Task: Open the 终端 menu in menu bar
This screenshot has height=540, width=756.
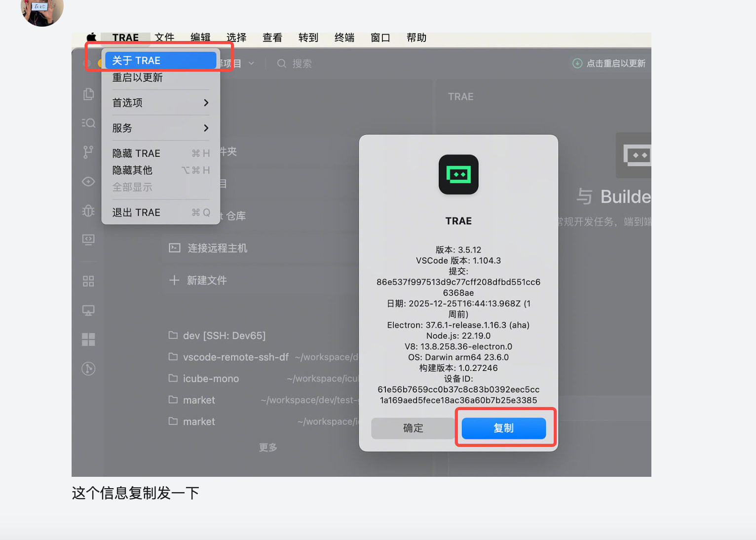Action: pyautogui.click(x=344, y=38)
